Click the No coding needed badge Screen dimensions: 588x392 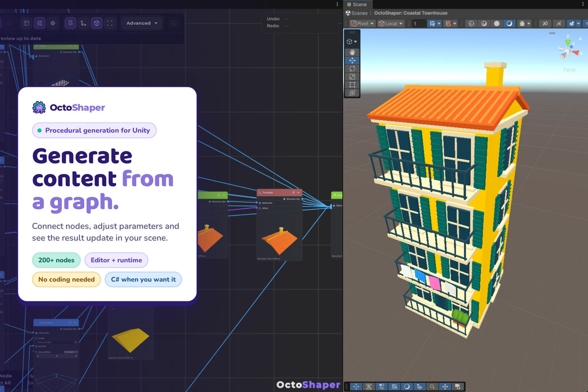(x=66, y=280)
